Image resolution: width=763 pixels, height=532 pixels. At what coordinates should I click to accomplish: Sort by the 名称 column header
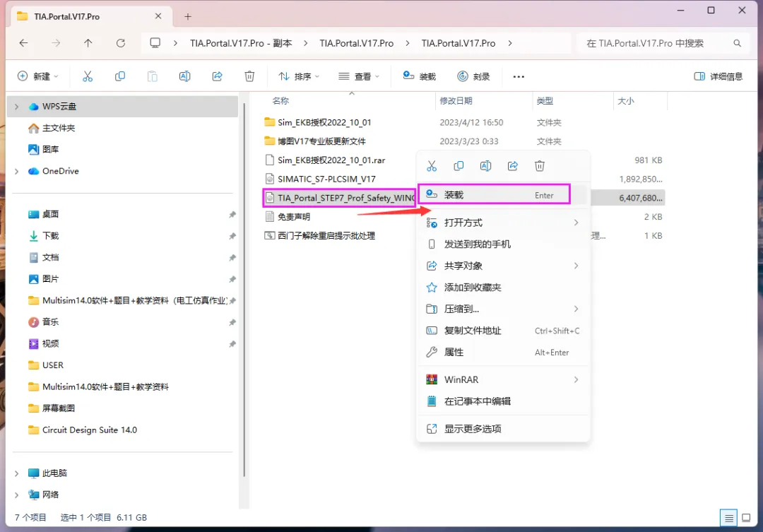[x=280, y=101]
